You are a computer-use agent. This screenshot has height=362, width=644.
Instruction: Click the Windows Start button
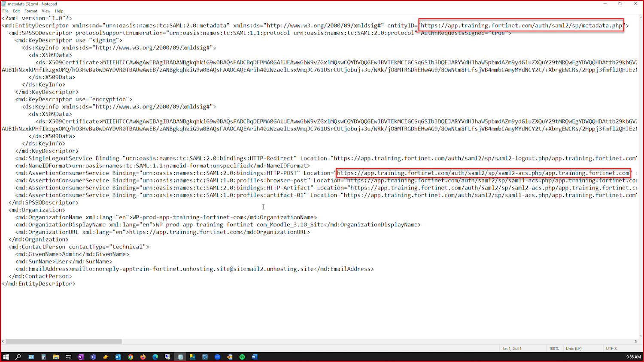tap(6, 356)
